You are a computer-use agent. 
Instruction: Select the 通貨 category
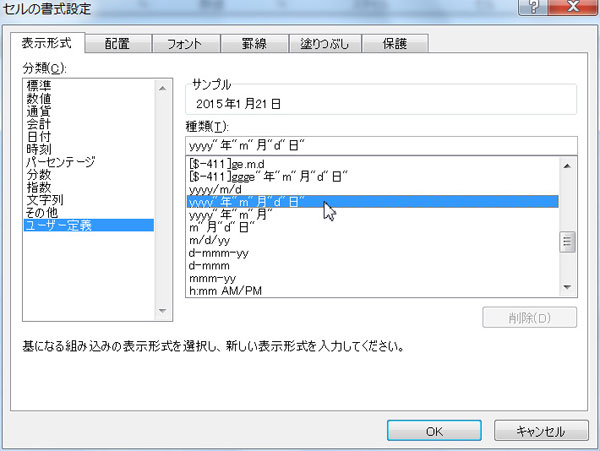point(39,112)
